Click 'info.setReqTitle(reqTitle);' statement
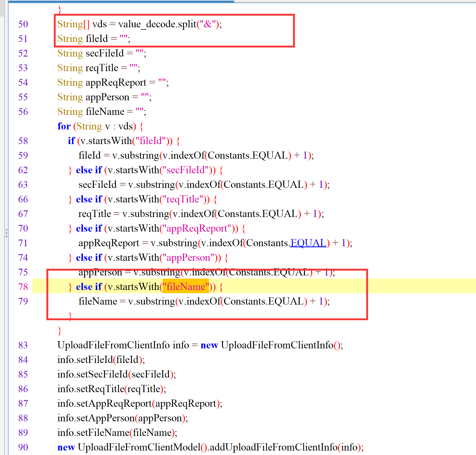The image size is (476, 455). click(x=112, y=389)
